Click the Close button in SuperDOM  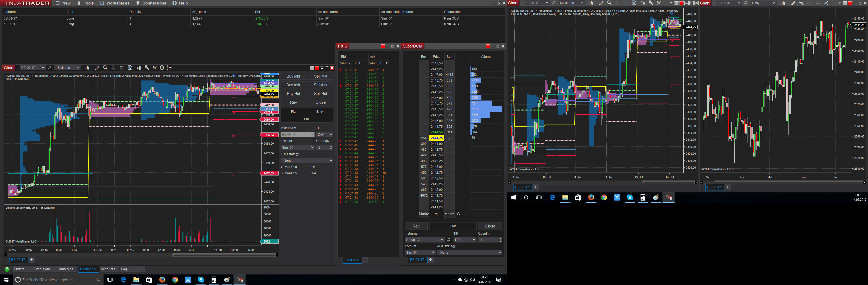(x=490, y=226)
